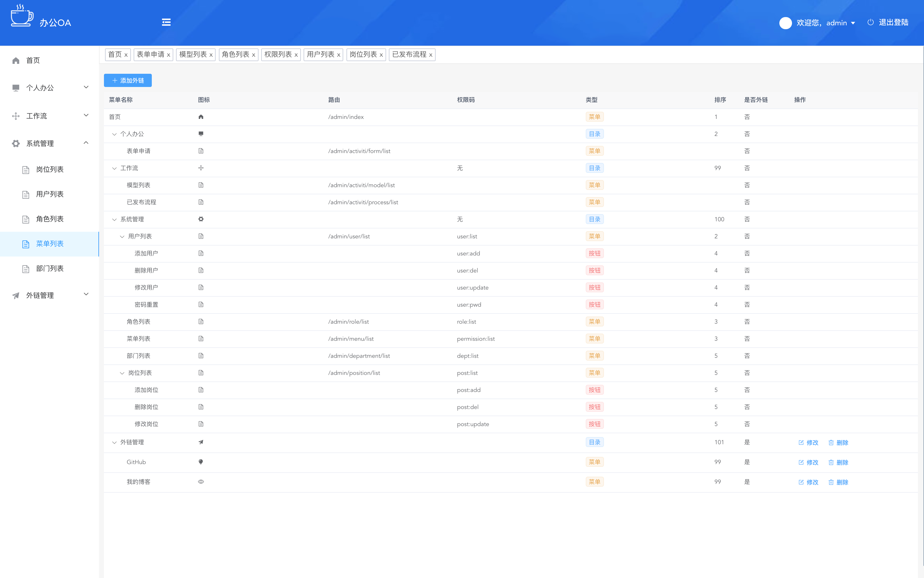Switch to 模型列表 tab
Image resolution: width=924 pixels, height=578 pixels.
click(193, 54)
